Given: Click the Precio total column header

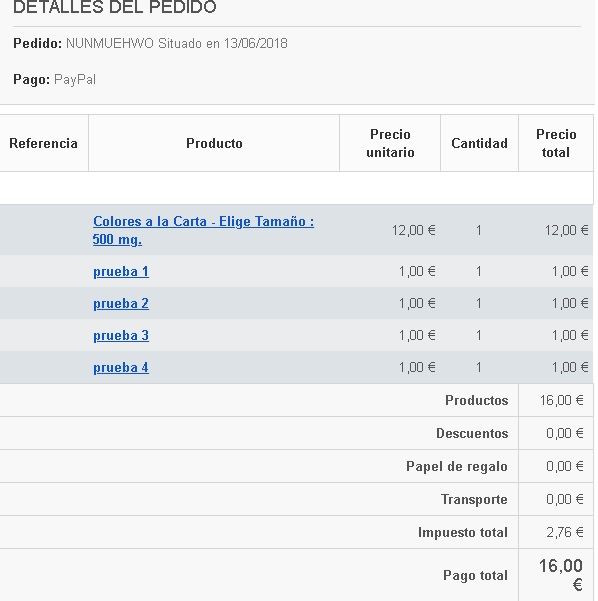Looking at the screenshot, I should [x=556, y=143].
